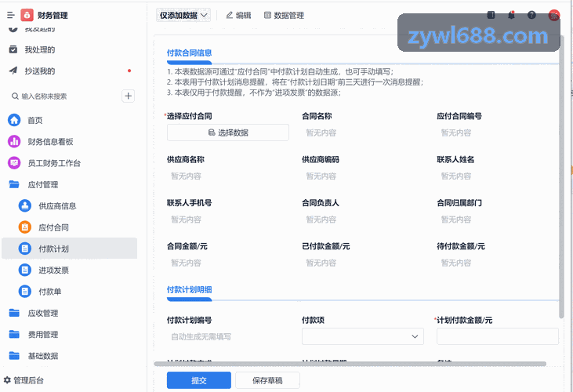Click the 提交 button

tap(199, 380)
